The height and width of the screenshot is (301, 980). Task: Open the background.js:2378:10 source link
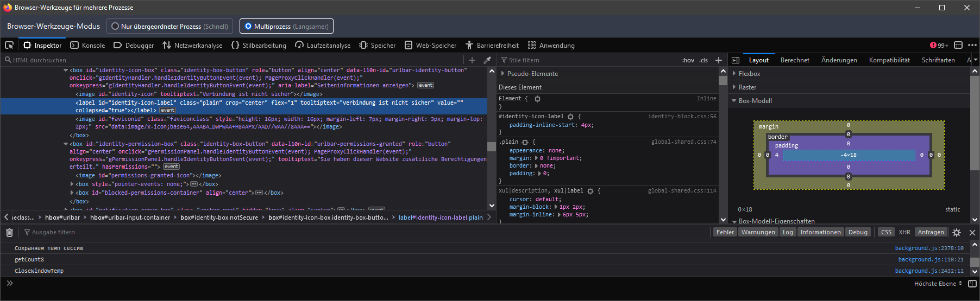tap(929, 248)
